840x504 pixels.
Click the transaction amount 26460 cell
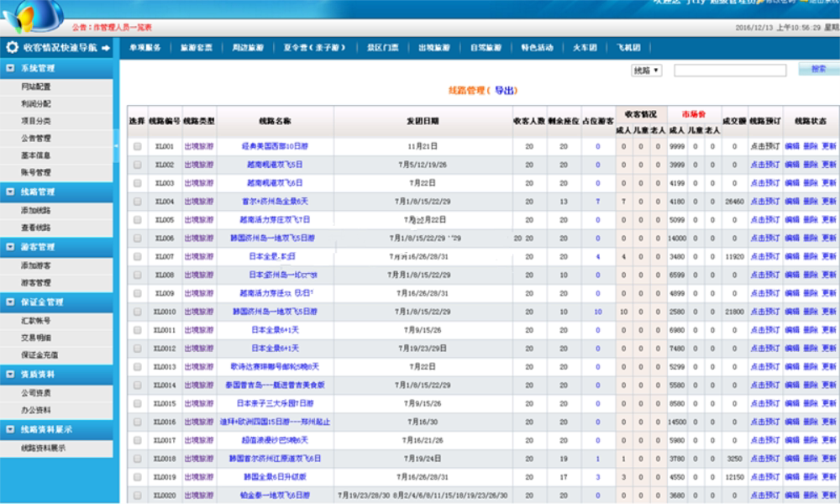pos(734,202)
